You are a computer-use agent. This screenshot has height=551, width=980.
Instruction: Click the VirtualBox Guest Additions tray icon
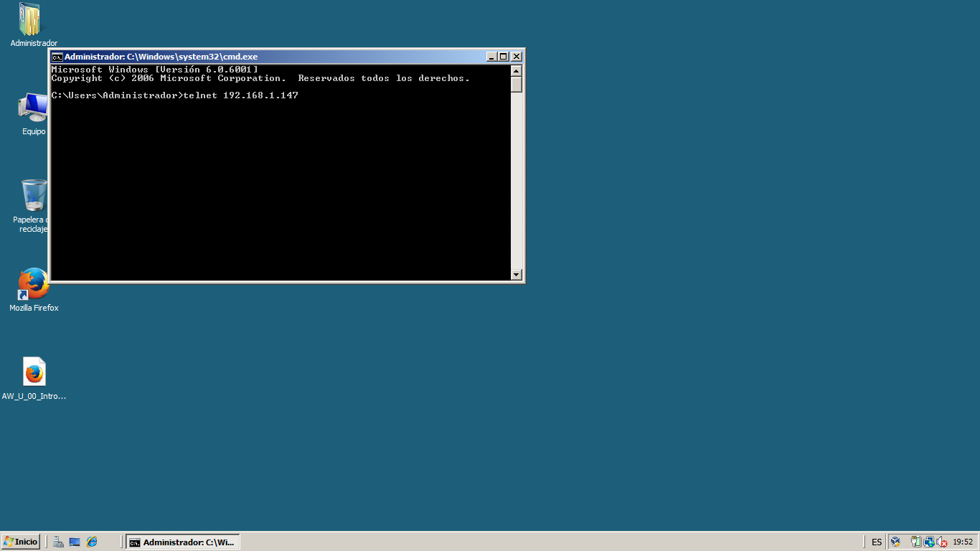[895, 542]
